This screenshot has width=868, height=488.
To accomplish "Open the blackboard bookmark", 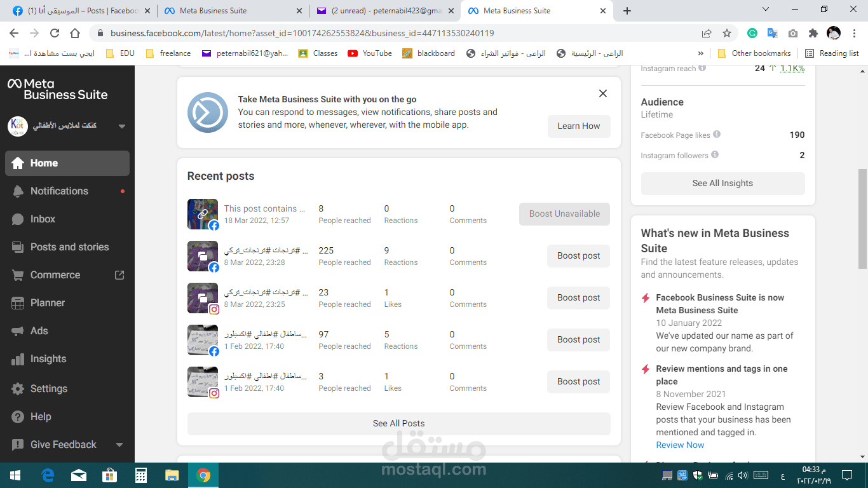I will tap(428, 53).
